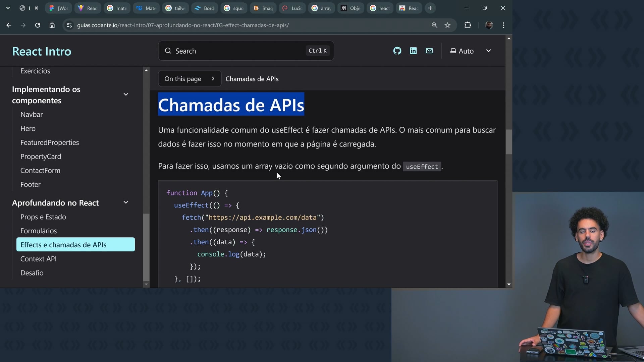
Task: Open the Context API sidebar link
Action: tap(39, 259)
